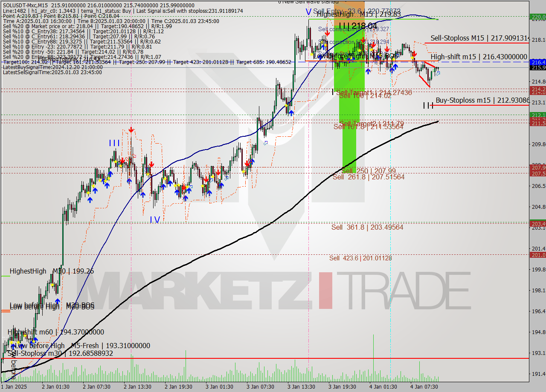Image resolution: width=546 pixels, height=392 pixels.
Task: Select the blue 216.4 price tag
Action: [537, 62]
